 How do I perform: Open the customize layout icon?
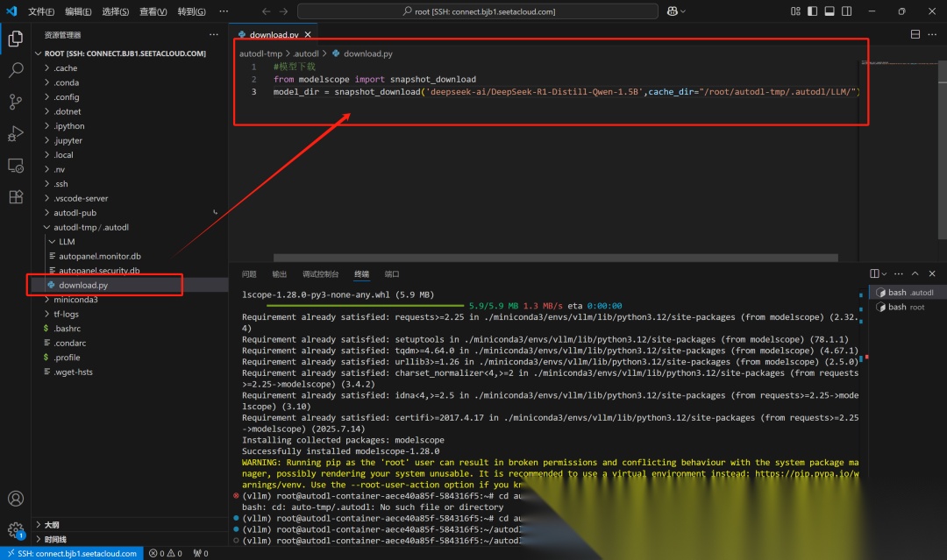pyautogui.click(x=795, y=11)
